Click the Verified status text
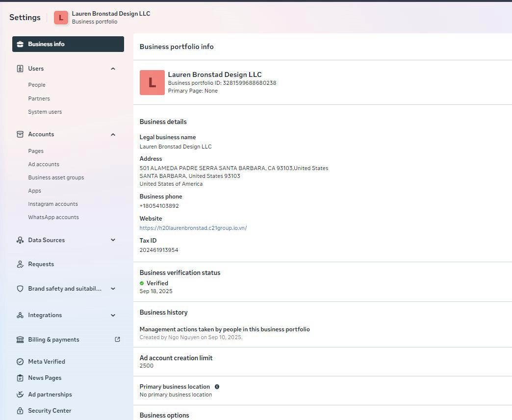 point(157,283)
